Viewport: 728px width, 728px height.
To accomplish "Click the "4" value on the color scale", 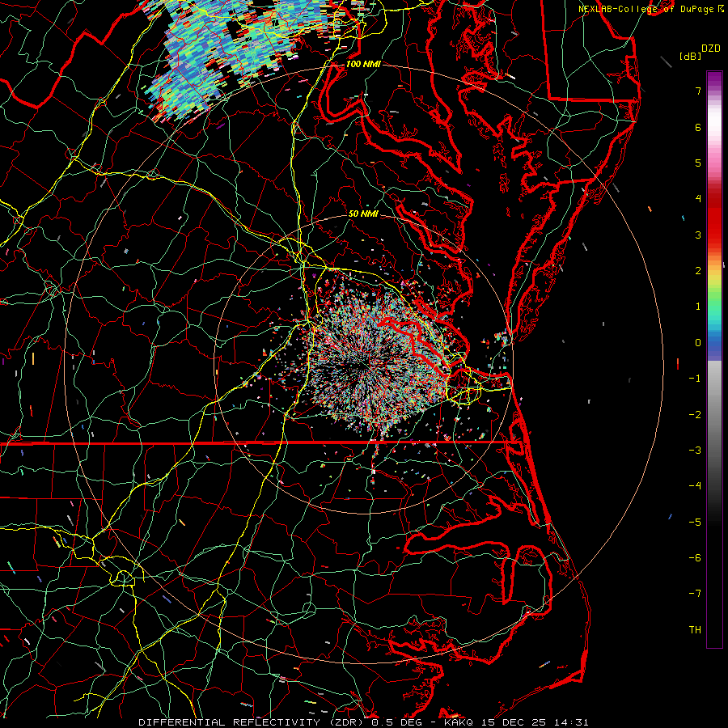I will [698, 199].
